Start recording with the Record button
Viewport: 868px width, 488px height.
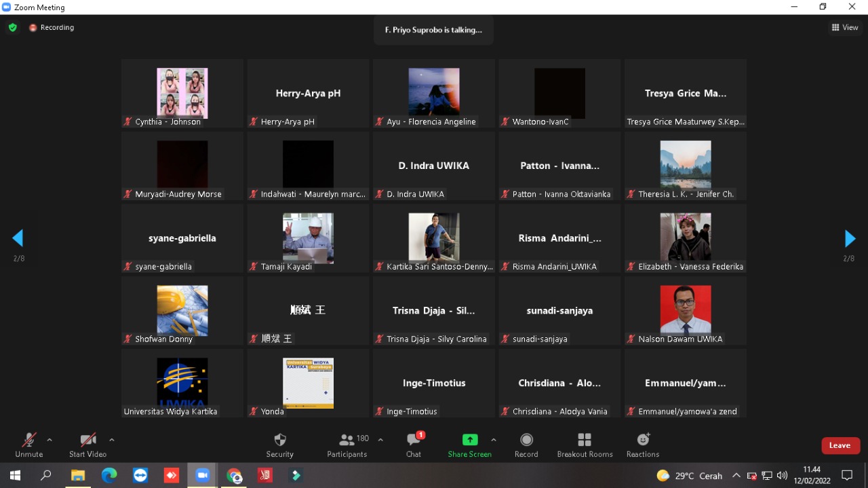click(x=526, y=445)
